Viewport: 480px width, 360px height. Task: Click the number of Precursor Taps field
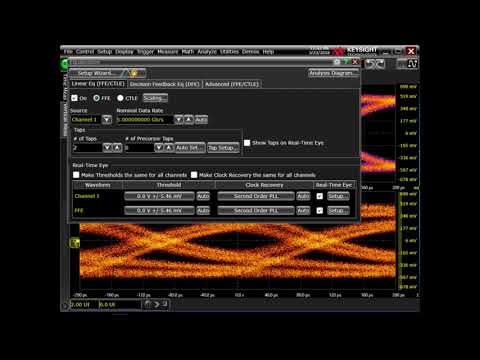point(139,147)
